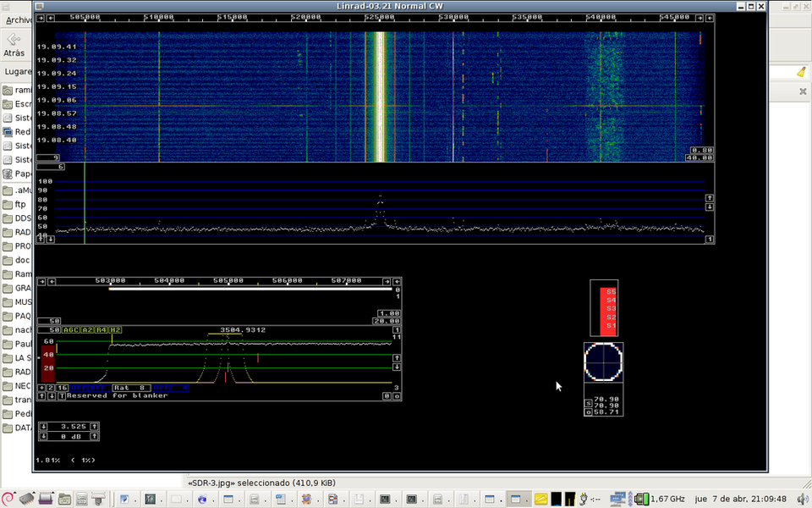
Task: Open the Debian menu icon in taskbar
Action: (8, 499)
